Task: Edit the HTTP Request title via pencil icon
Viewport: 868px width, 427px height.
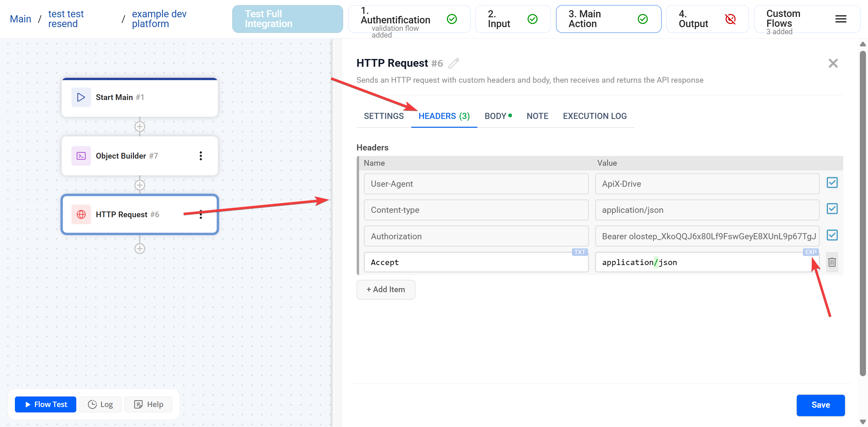Action: [x=454, y=63]
